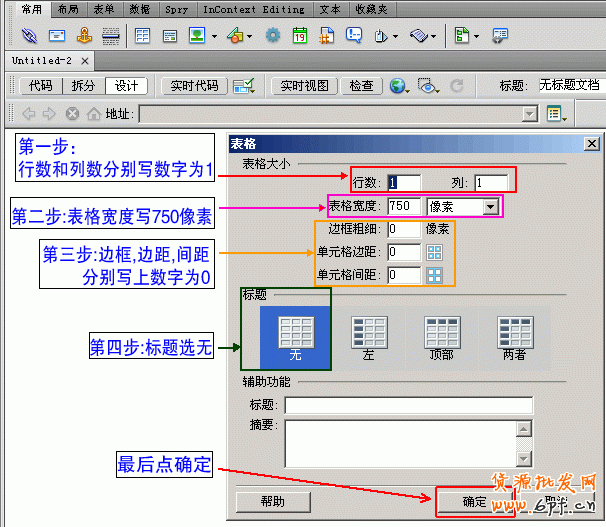Click the Email Link envelope icon
606x527 pixels.
pyautogui.click(x=57, y=36)
